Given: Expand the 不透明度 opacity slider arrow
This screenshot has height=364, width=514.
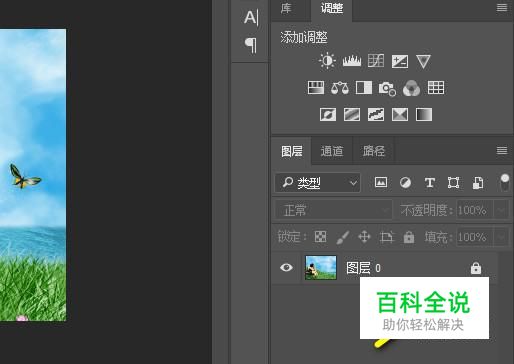Looking at the screenshot, I should click(501, 210).
